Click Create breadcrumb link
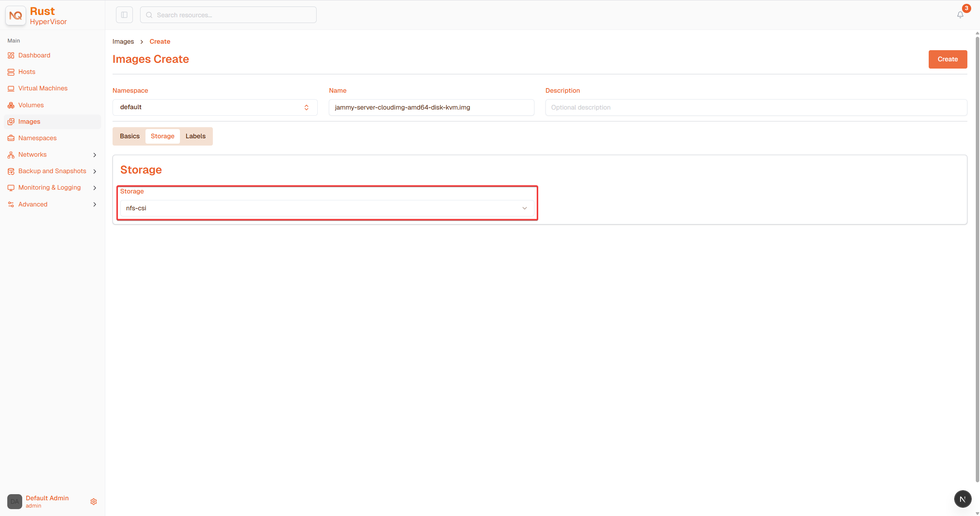 pos(160,41)
